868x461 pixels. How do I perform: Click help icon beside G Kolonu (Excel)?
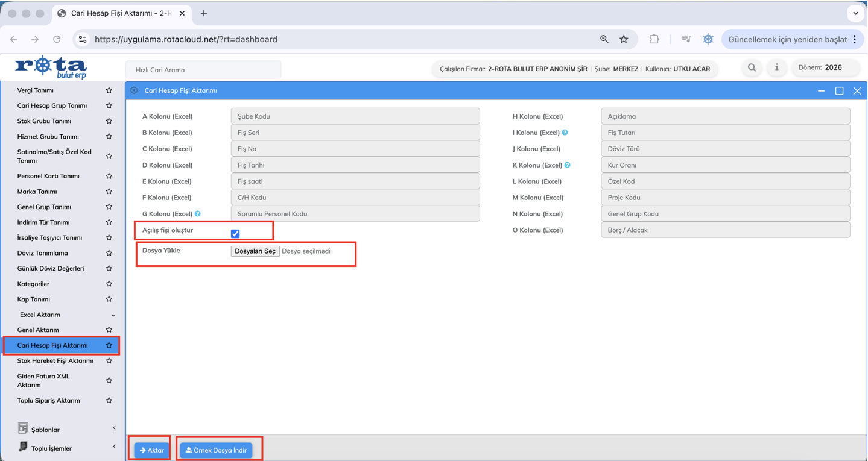click(198, 214)
